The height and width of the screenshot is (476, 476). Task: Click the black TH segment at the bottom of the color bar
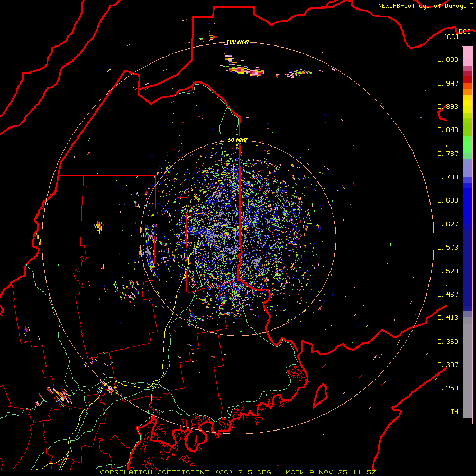(467, 420)
